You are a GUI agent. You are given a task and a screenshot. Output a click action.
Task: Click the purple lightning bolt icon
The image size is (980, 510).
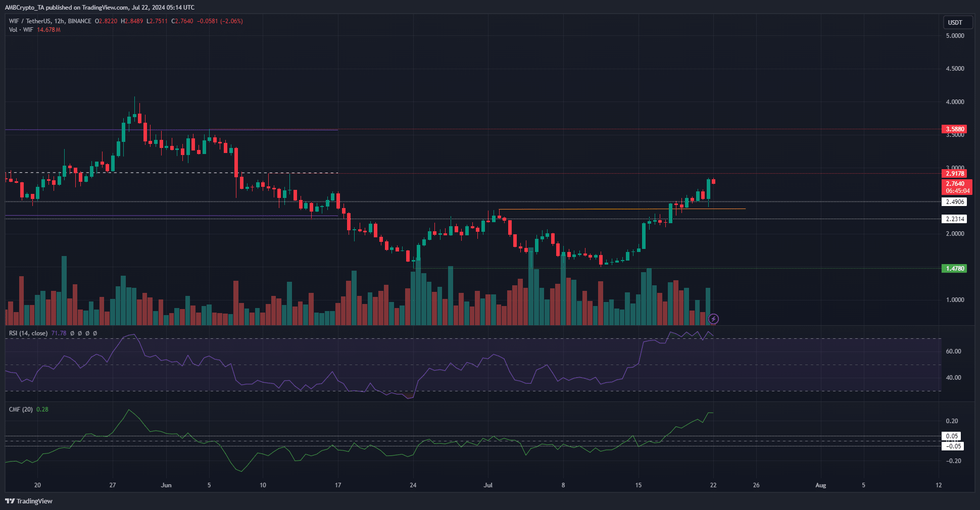[x=713, y=319]
